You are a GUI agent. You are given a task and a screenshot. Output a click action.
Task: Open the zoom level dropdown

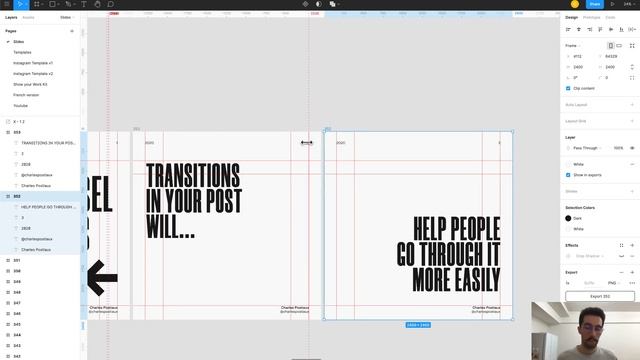pyautogui.click(x=629, y=4)
